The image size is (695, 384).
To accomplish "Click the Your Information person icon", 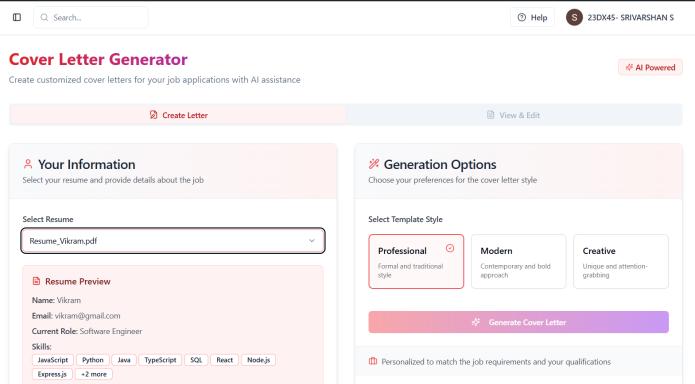I will point(28,164).
